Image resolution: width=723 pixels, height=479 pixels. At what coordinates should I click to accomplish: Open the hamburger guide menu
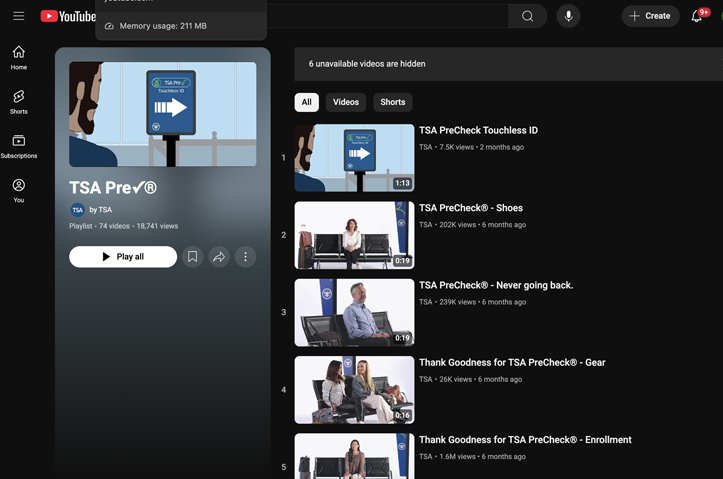18,16
